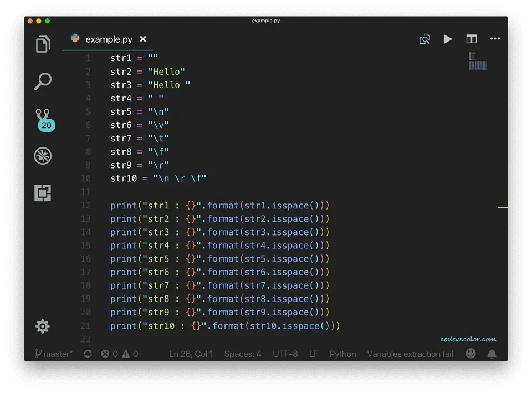Viewport: 532px width, 393px height.
Task: Open the More Actions ellipsis menu
Action: [x=495, y=39]
